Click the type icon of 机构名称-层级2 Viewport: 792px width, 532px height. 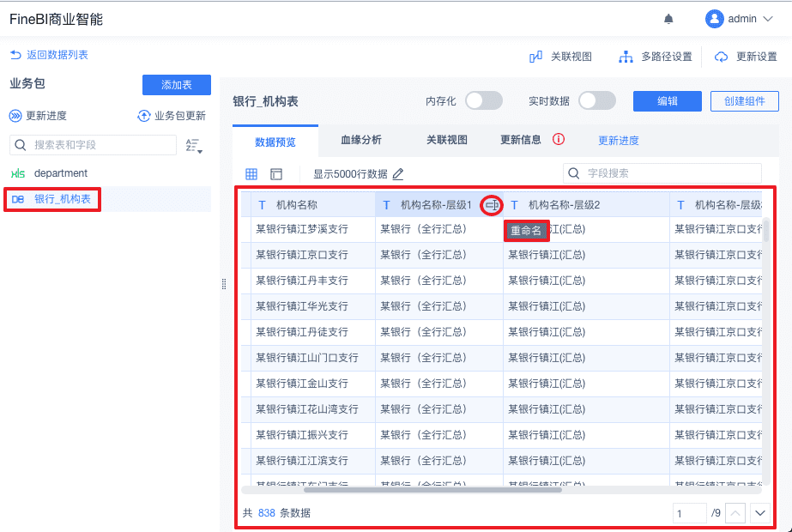tap(515, 205)
